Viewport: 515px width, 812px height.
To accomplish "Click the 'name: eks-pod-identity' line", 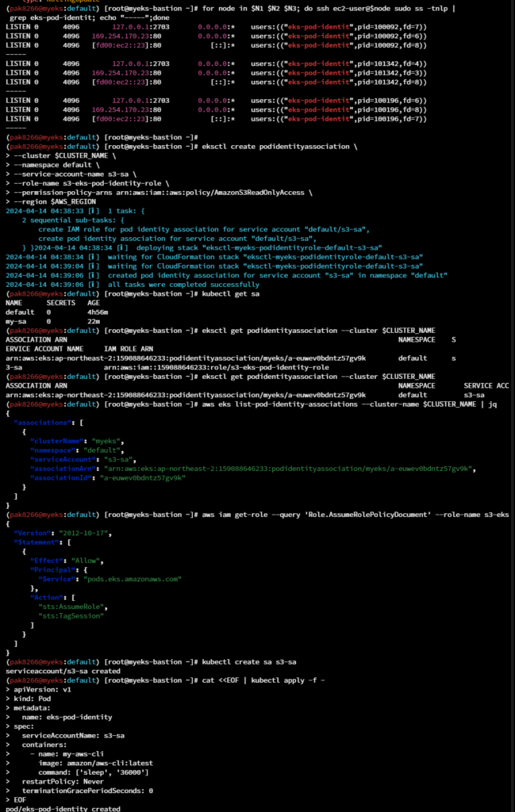I will 67,717.
